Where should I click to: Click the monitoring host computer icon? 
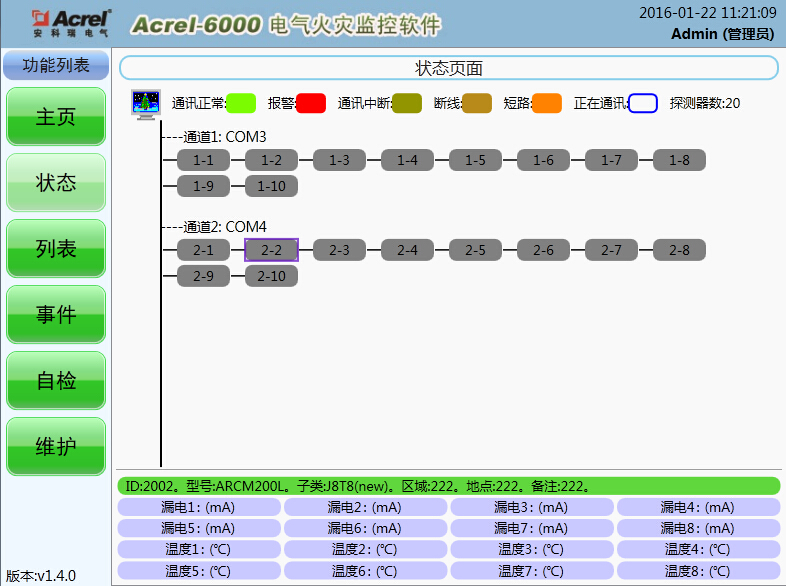146,104
